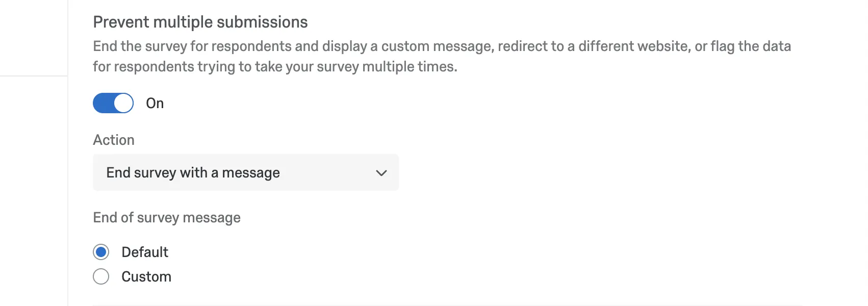Image resolution: width=868 pixels, height=306 pixels.
Task: Disable the Prevent multiple submissions toggle
Action: [x=113, y=103]
